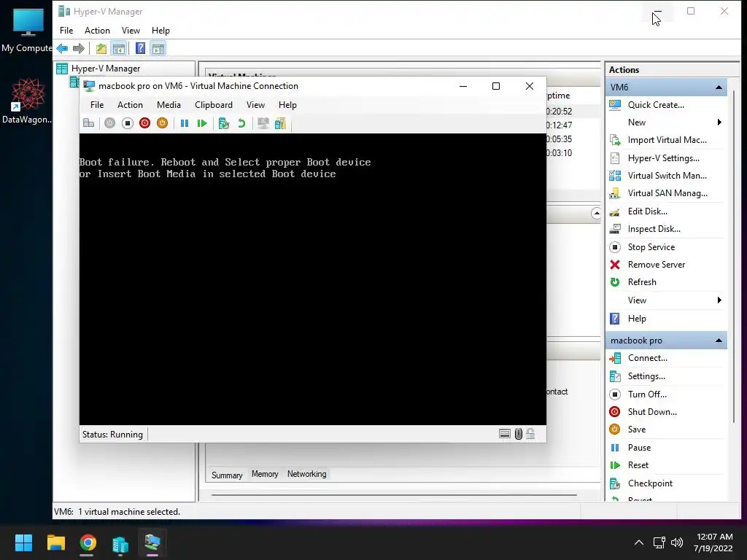
Task: Open Help menu in VM Connection window
Action: point(287,105)
